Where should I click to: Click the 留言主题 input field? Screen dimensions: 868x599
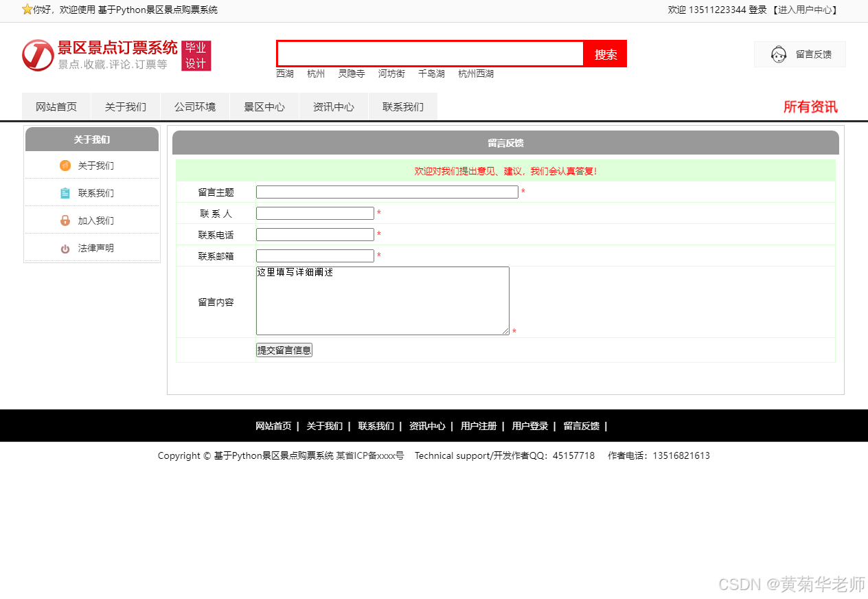[387, 192]
